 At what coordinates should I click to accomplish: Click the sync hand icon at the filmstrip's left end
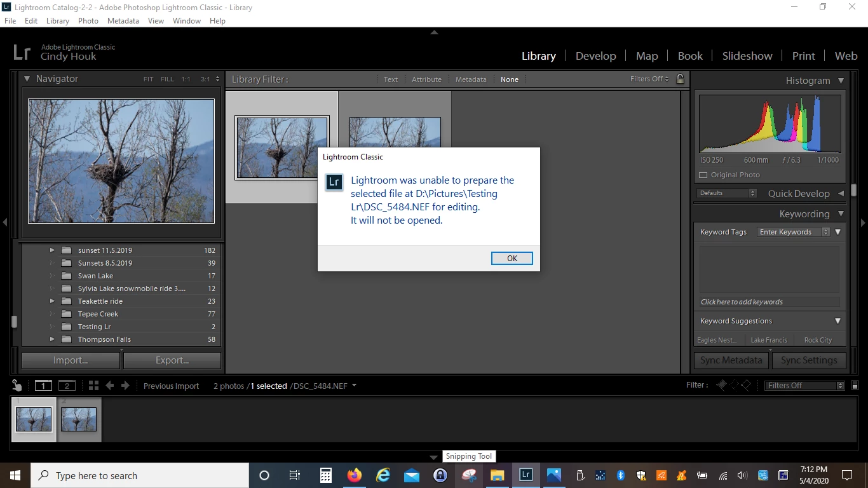[17, 386]
